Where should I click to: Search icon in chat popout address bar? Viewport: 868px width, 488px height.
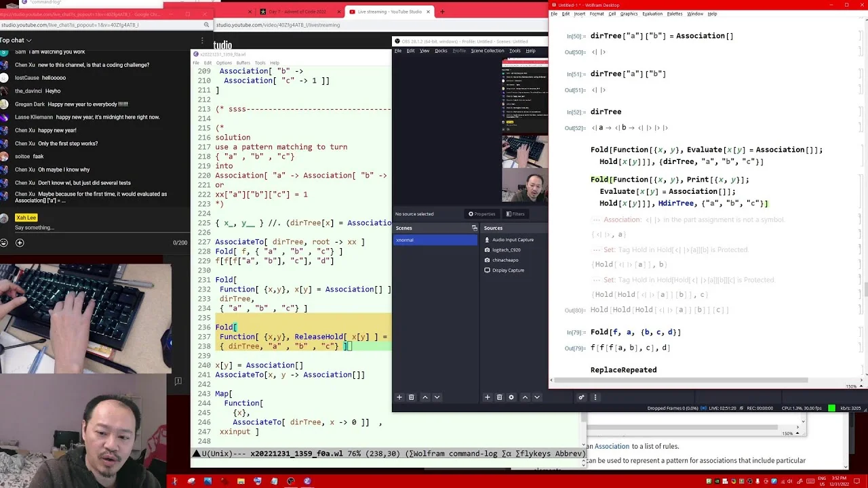point(206,25)
